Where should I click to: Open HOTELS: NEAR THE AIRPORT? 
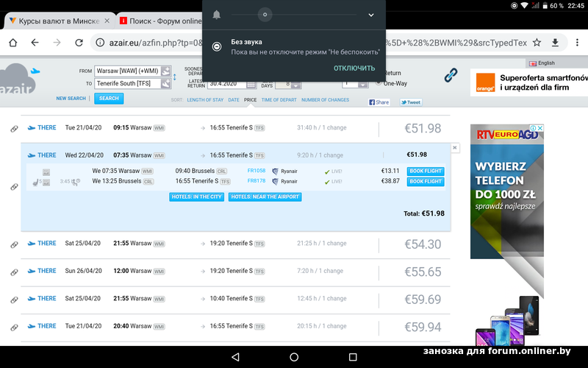[265, 197]
